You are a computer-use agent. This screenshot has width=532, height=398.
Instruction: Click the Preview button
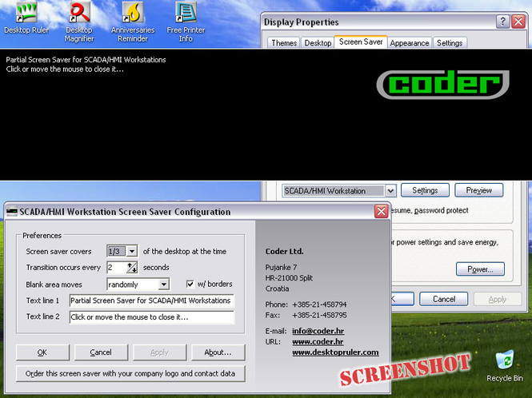pyautogui.click(x=478, y=190)
